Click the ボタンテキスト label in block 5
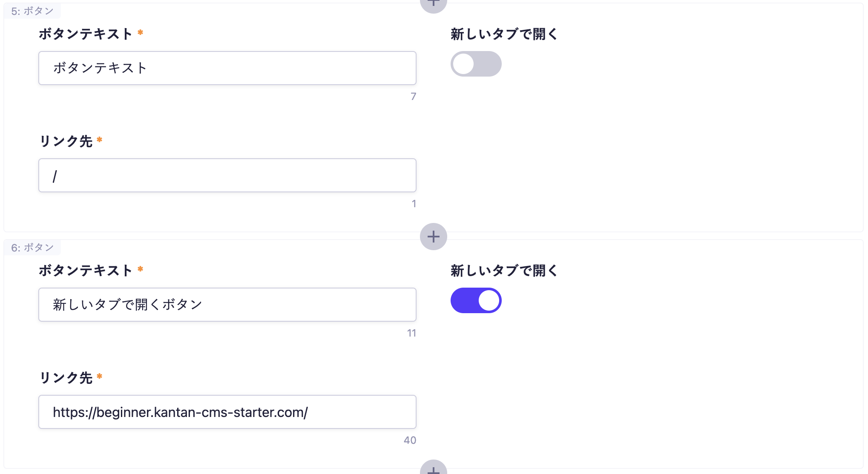Viewport: 868px width, 474px height. coord(86,34)
